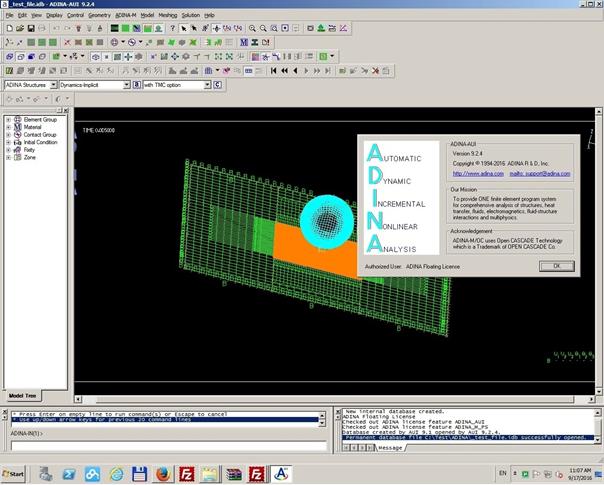
Task: Close the Model Tree panel
Action: (66, 111)
